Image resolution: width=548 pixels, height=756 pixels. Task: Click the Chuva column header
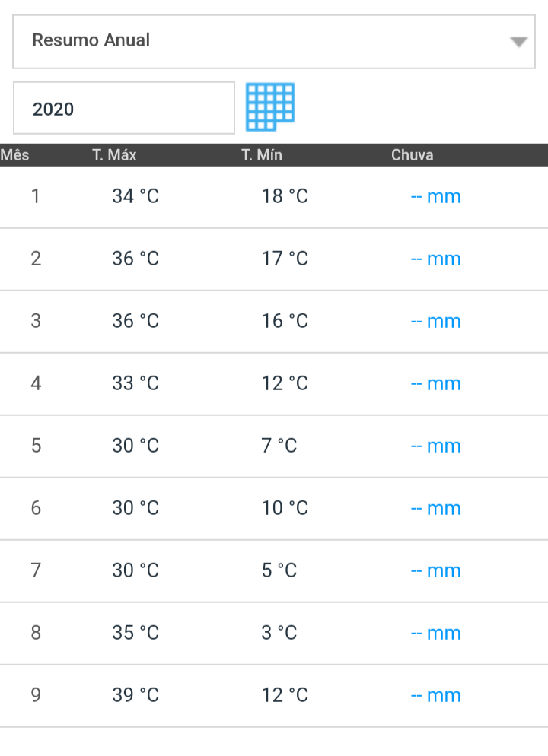tap(412, 155)
